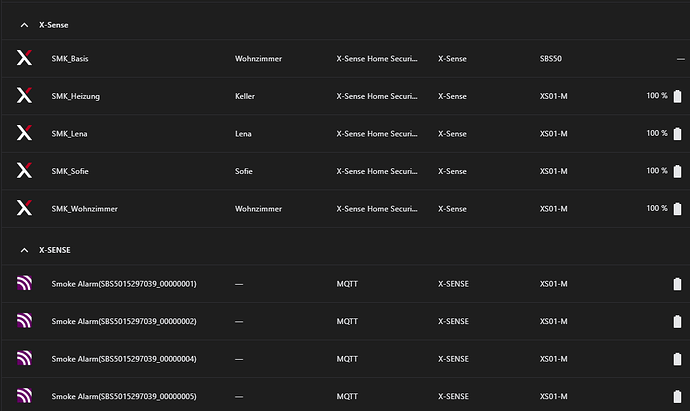Click battery icon in SMK_Lena row
The width and height of the screenshot is (690, 411).
(677, 133)
